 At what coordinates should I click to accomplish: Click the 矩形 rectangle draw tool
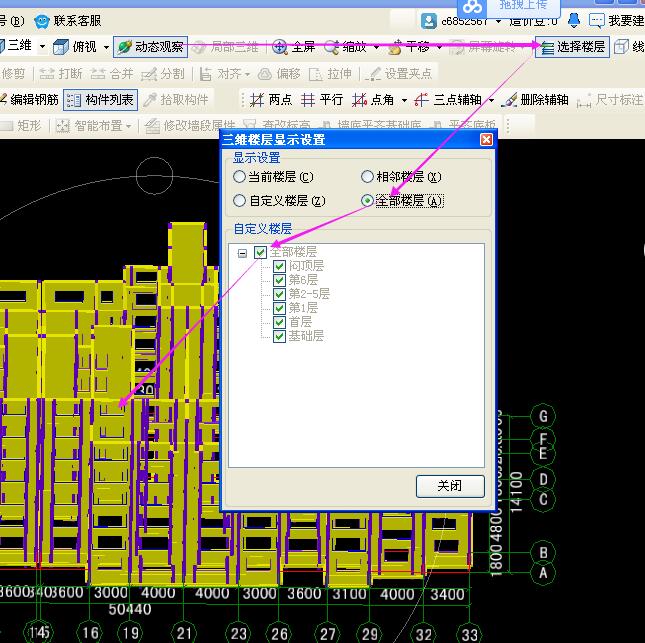tap(21, 125)
